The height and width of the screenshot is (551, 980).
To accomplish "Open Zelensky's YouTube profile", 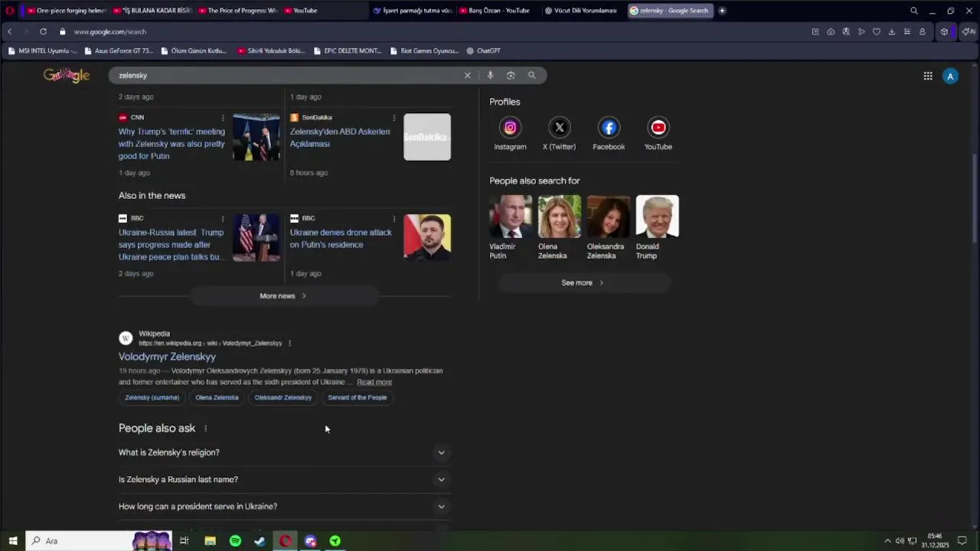I will click(x=658, y=133).
